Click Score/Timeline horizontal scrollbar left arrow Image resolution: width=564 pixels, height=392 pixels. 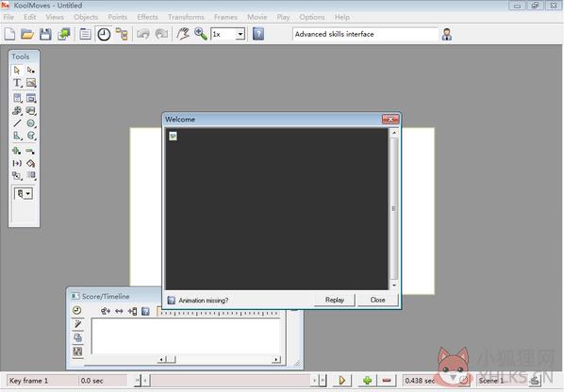coord(161,359)
